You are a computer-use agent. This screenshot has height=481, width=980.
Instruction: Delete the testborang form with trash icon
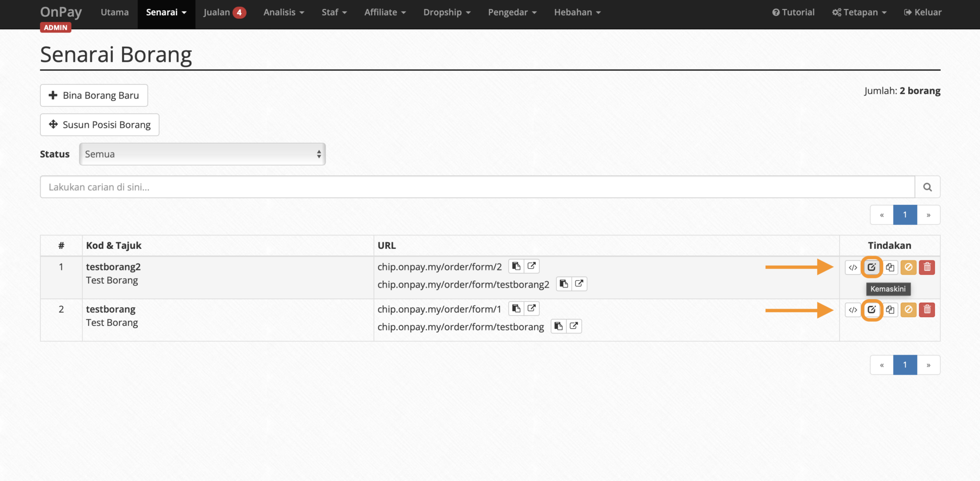pos(927,310)
